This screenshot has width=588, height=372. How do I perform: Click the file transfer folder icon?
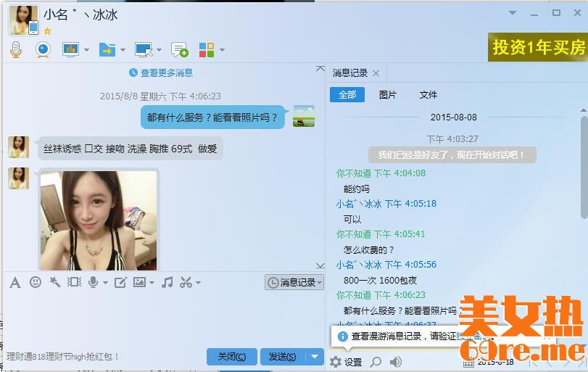click(x=107, y=49)
